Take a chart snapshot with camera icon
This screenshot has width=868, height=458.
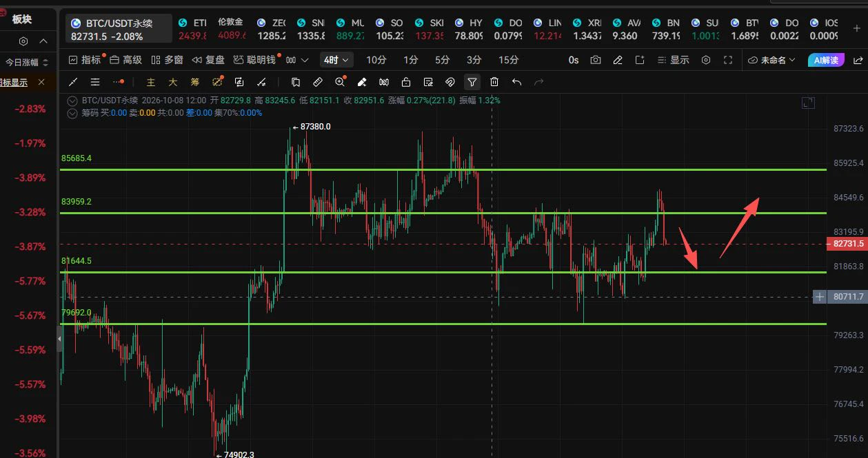596,60
